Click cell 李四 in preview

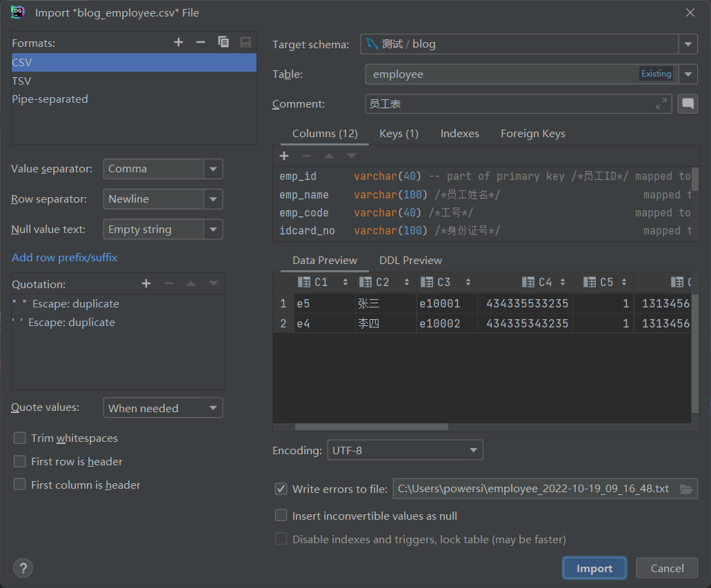coord(385,323)
